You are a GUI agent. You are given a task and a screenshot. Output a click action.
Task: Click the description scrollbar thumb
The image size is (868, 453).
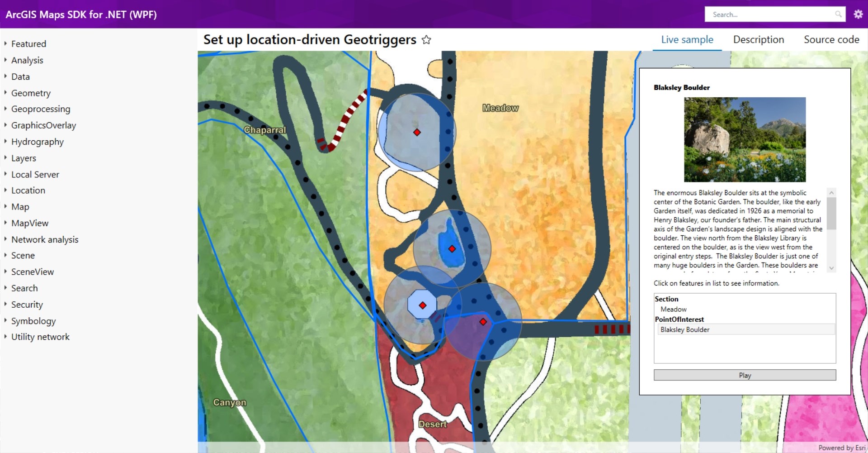pos(831,214)
